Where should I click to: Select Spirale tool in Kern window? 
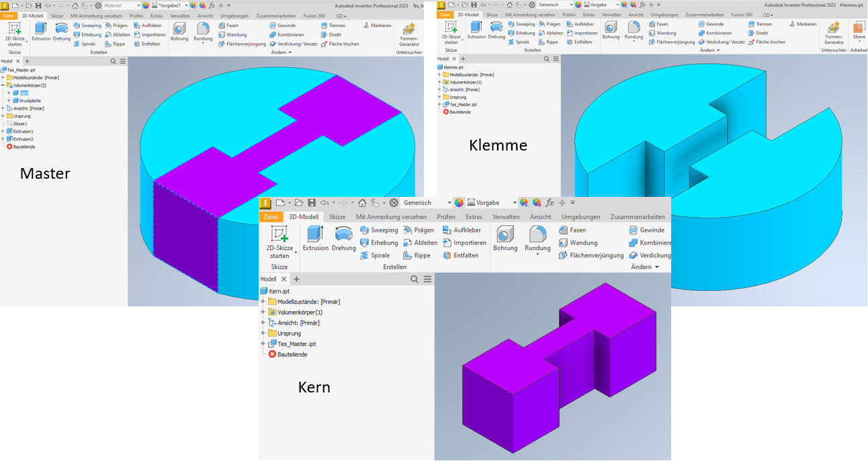pyautogui.click(x=375, y=255)
